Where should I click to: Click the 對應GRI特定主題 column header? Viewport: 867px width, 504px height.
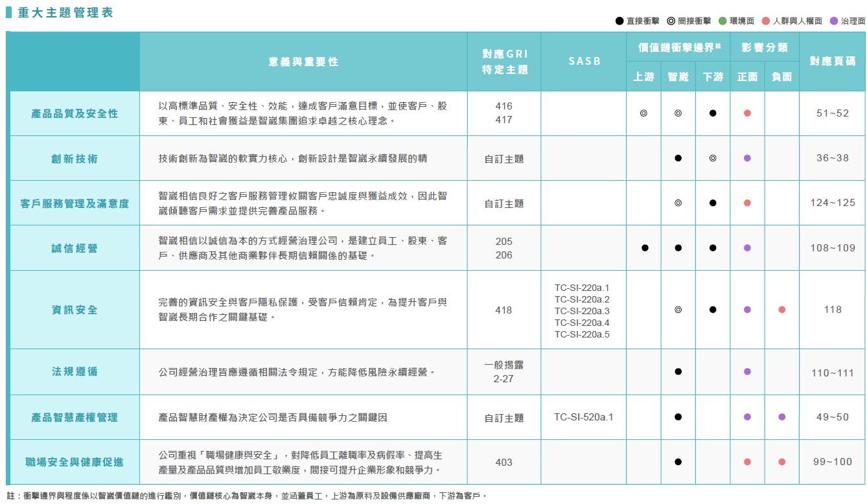(x=505, y=62)
